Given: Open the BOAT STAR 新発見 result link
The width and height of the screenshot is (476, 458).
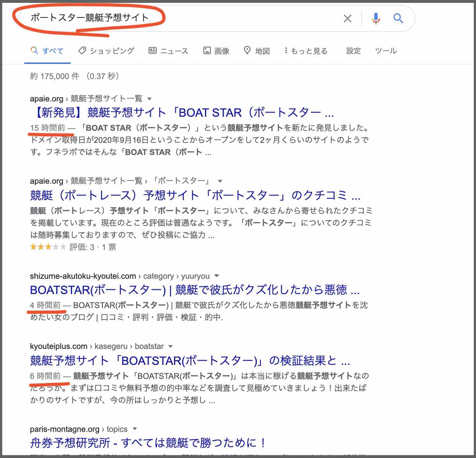Looking at the screenshot, I should pos(181,113).
